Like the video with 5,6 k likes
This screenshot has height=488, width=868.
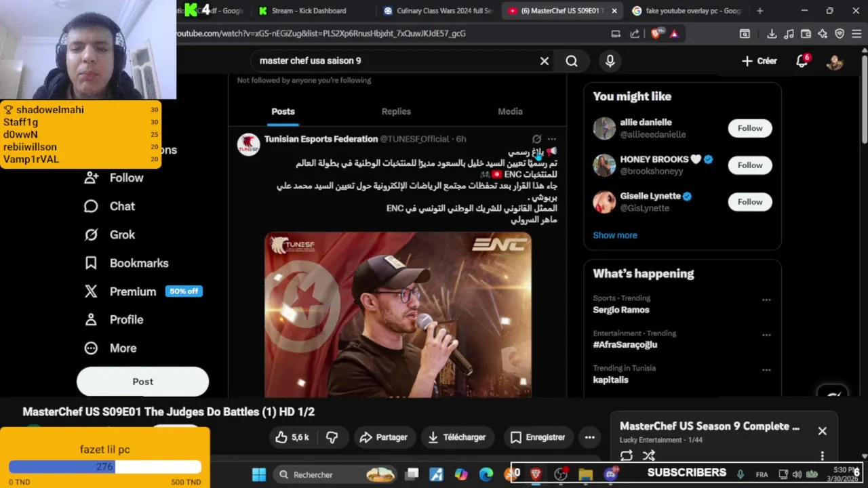(x=292, y=437)
